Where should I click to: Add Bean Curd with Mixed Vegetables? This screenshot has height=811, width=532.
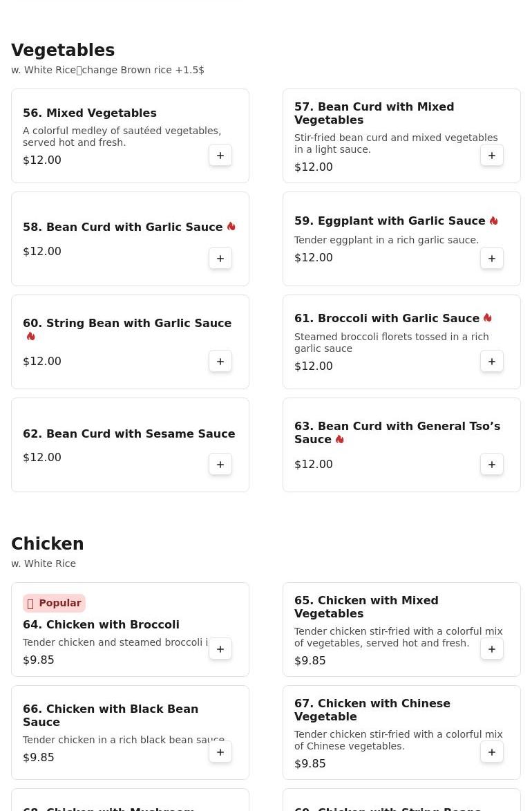pos(492,156)
